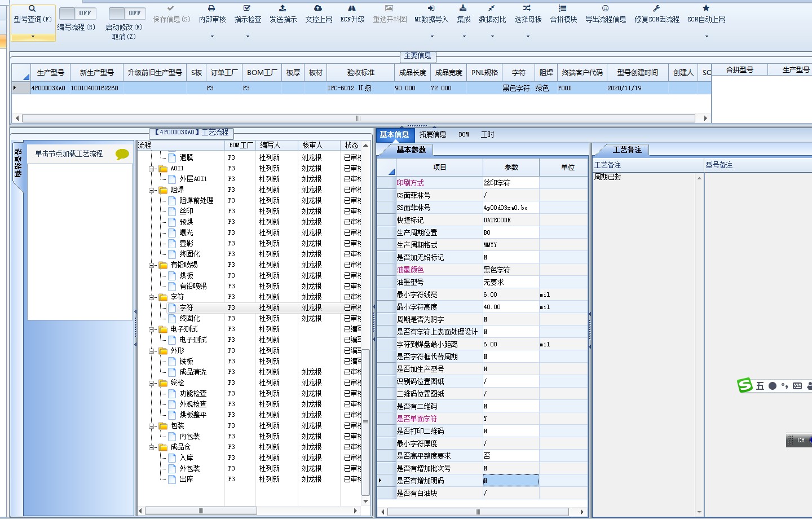
Task: Click the 合拼模块 list icon
Action: (x=563, y=8)
